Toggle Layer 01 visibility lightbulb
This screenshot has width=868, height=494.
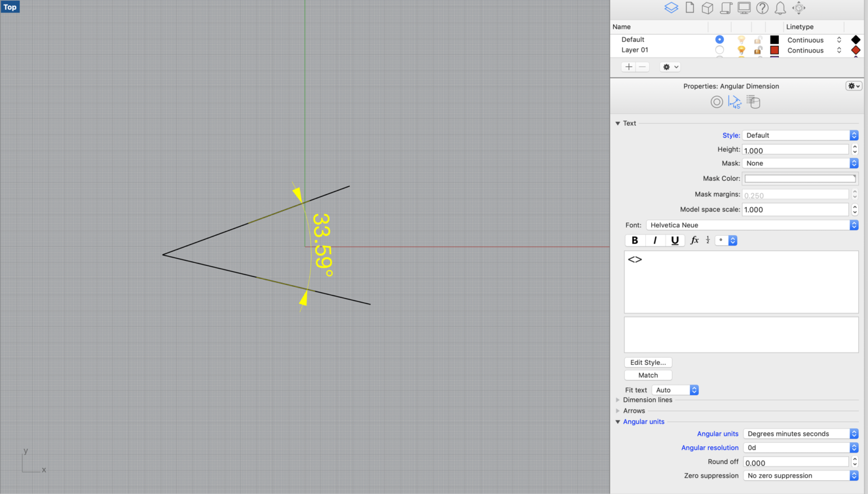[742, 50]
